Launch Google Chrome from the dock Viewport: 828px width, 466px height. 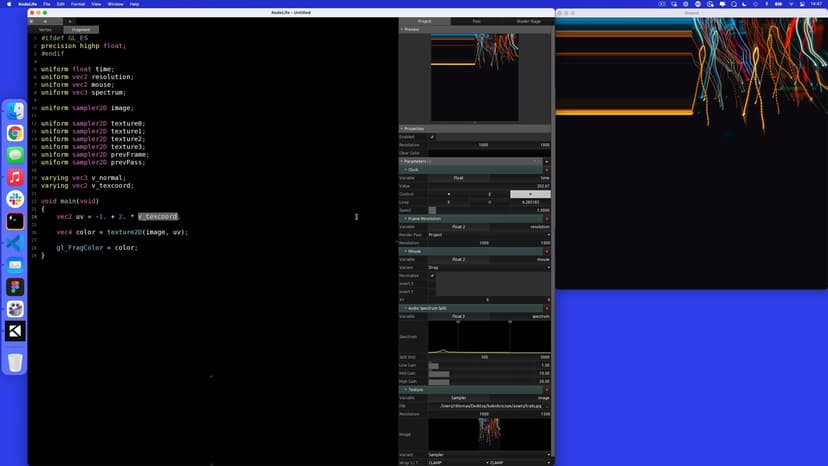pyautogui.click(x=15, y=133)
